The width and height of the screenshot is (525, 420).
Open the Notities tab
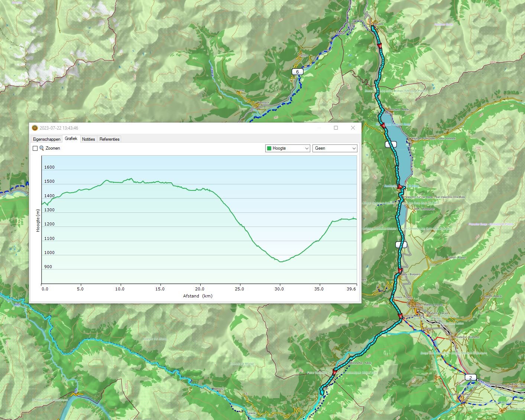pos(88,139)
